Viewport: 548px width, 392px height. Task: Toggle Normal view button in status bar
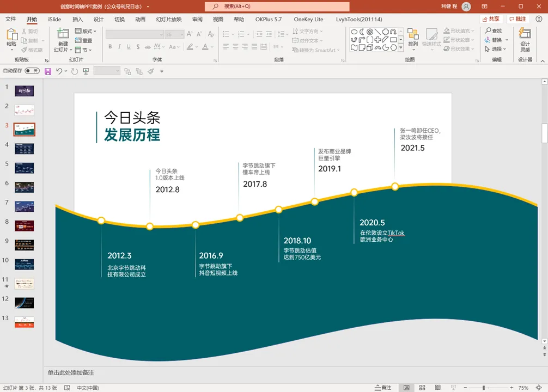(406, 388)
